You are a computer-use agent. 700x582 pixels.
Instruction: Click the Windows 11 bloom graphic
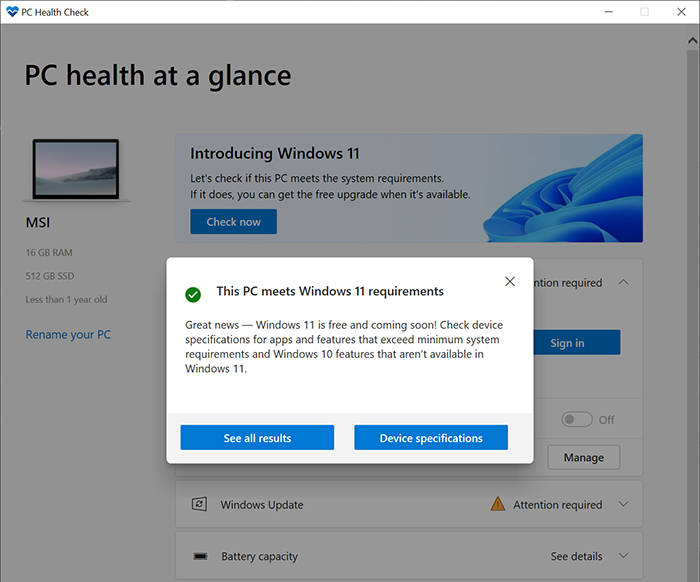[x=563, y=190]
